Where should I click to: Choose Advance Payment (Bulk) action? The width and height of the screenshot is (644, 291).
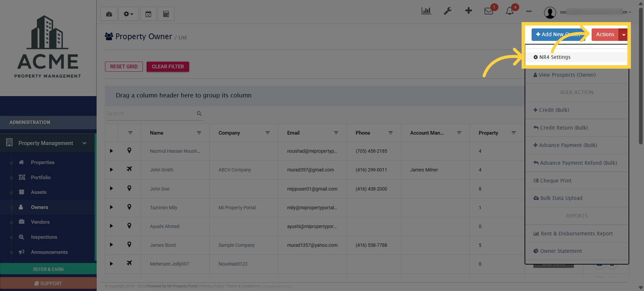[576, 145]
